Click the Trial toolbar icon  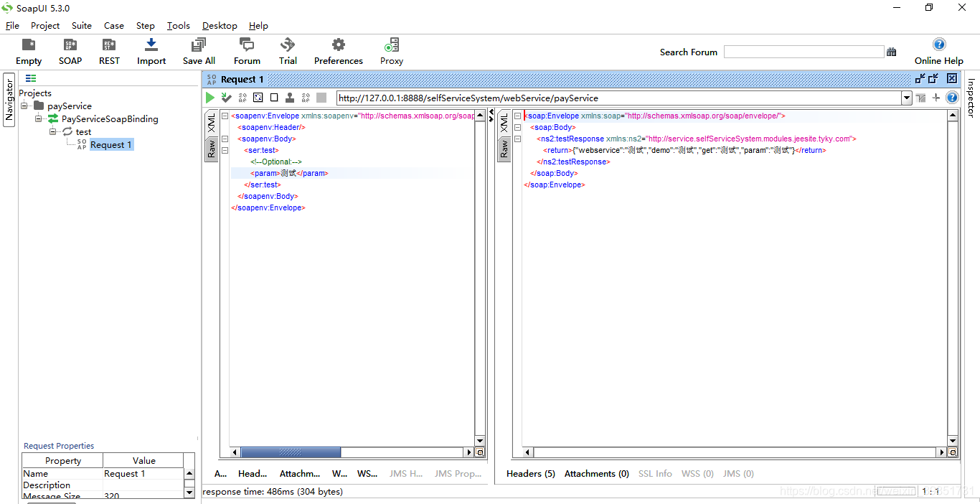point(288,45)
